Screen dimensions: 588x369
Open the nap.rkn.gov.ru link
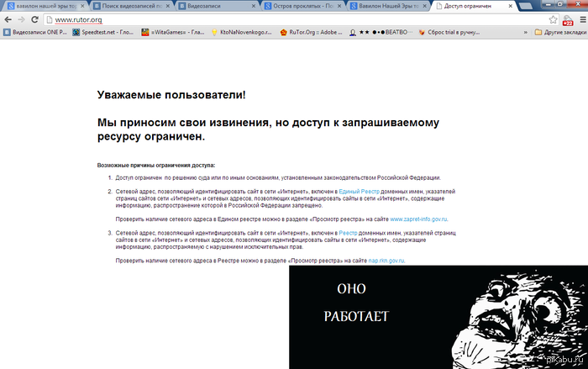click(x=386, y=261)
